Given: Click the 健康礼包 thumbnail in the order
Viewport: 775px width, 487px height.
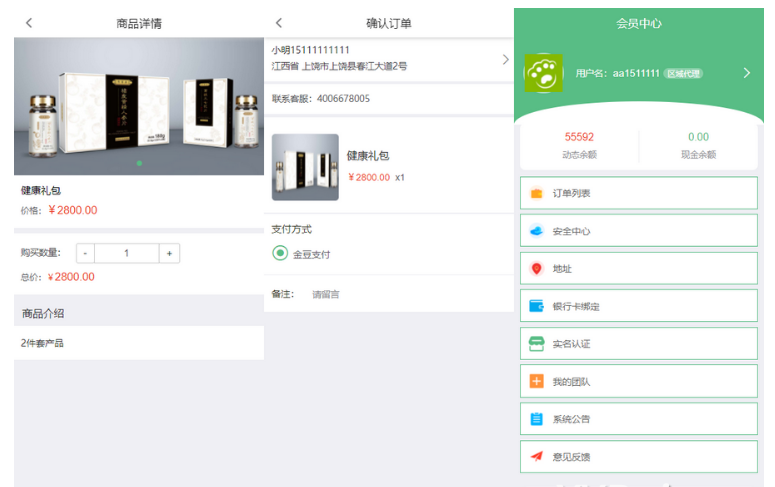Looking at the screenshot, I should tap(305, 167).
